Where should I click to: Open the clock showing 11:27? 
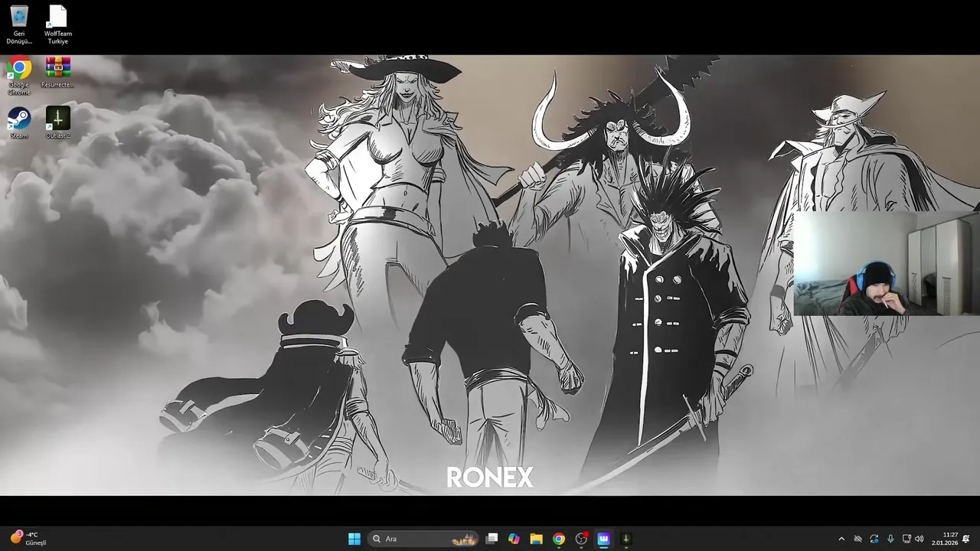point(945,539)
